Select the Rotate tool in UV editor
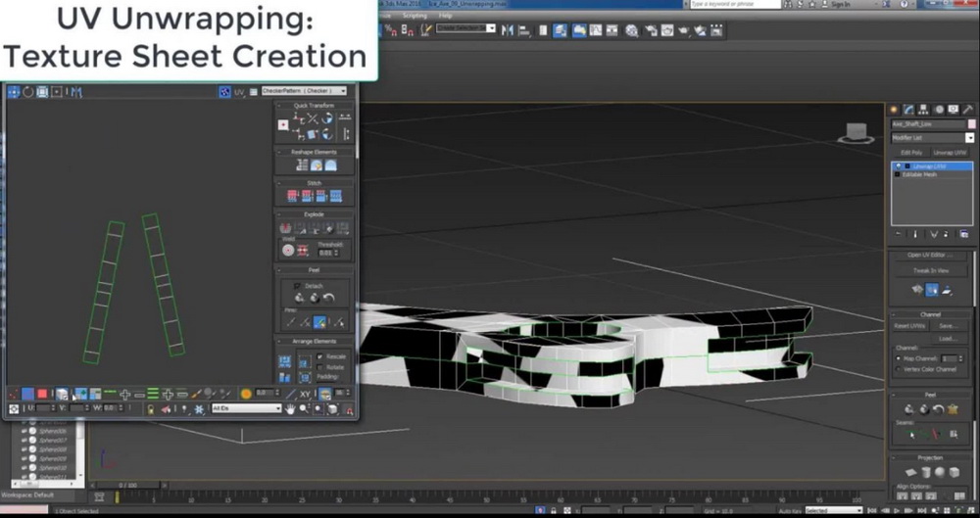The height and width of the screenshot is (518, 980). click(x=27, y=91)
